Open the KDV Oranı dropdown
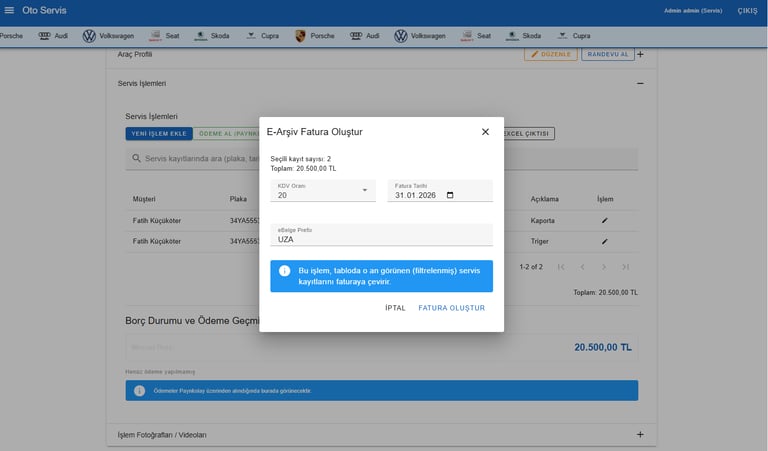This screenshot has width=768, height=451. tap(323, 190)
